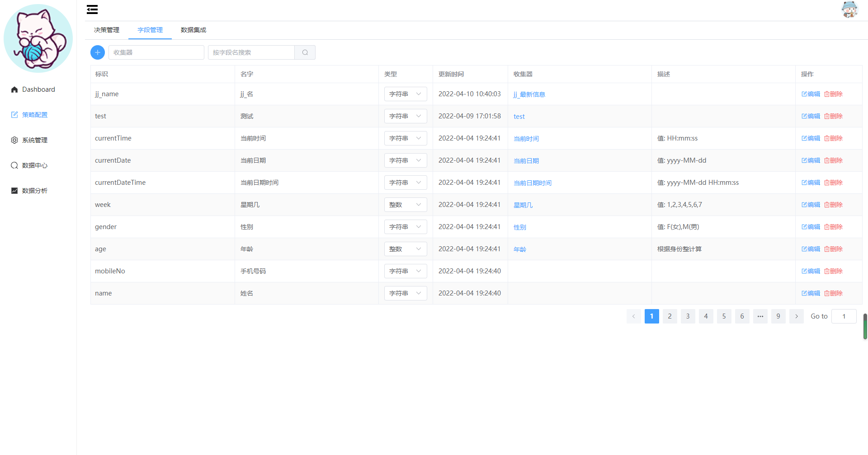Open type dropdown for currentDate row
The height and width of the screenshot is (455, 868).
click(x=406, y=160)
